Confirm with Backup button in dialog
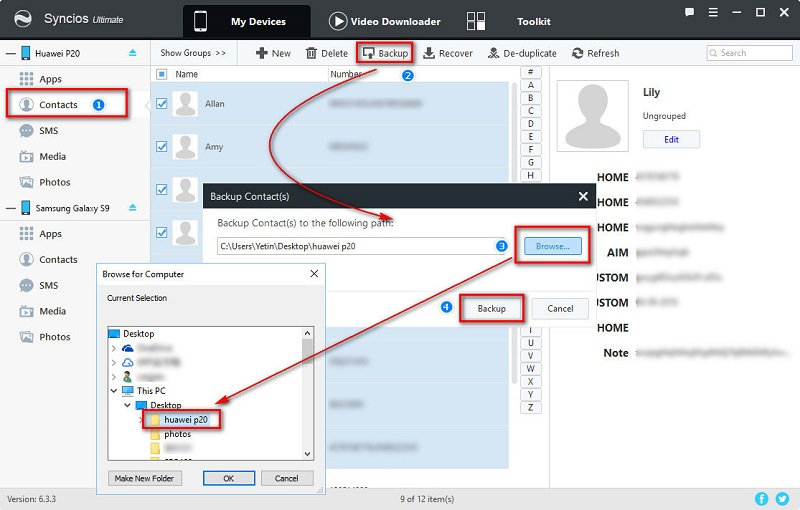 tap(491, 309)
